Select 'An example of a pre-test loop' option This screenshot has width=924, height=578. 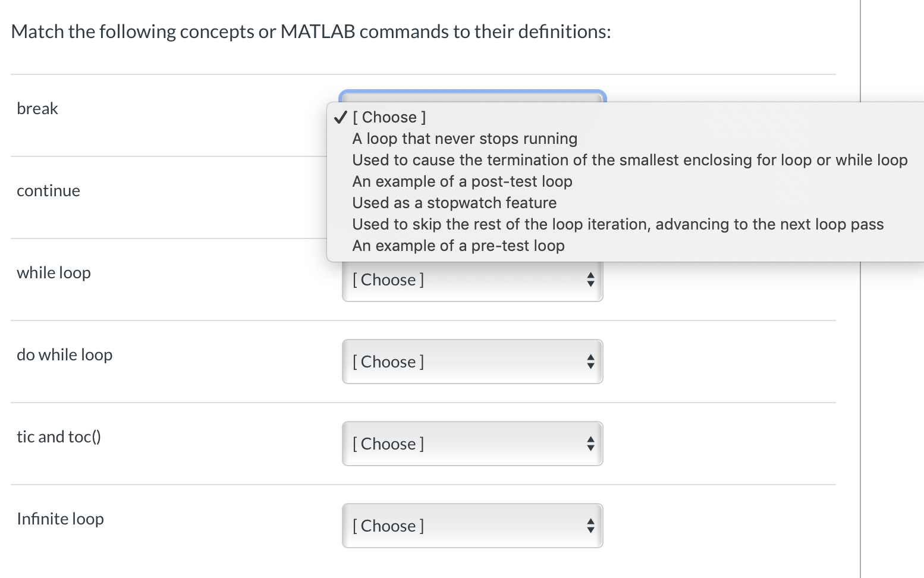point(458,245)
